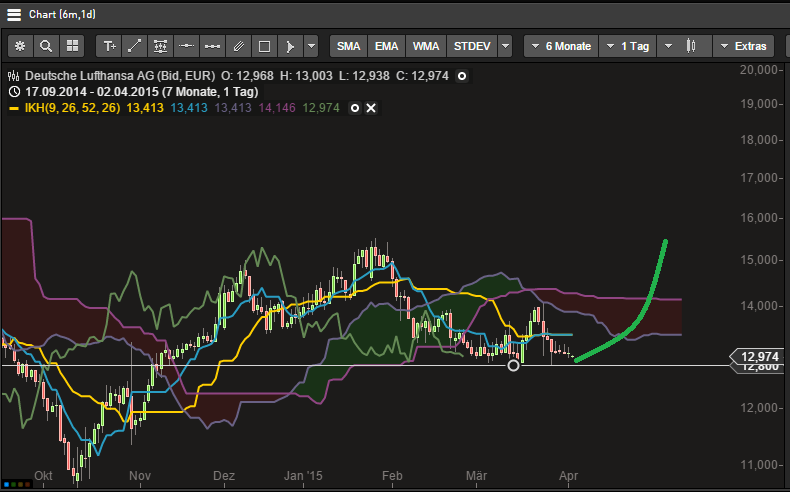Click the Chart (6m,1d) window title
Screen dimensions: 790x492
[62, 15]
